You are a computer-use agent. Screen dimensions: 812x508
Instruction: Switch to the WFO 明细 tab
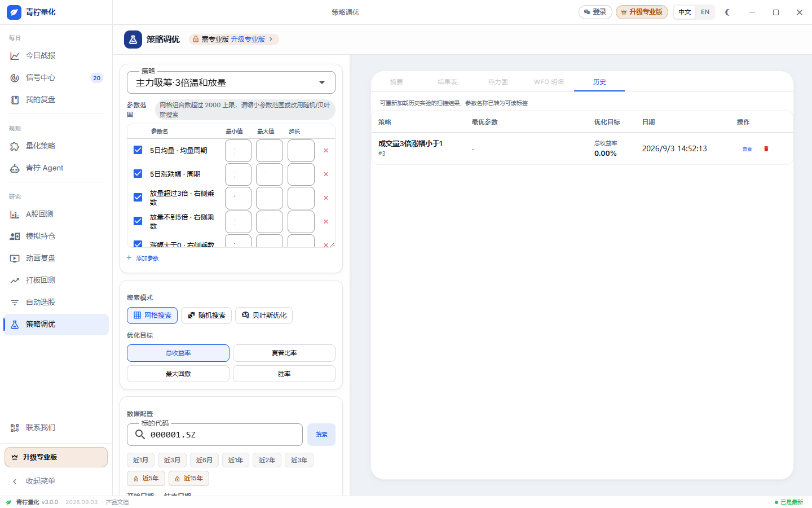(549, 82)
